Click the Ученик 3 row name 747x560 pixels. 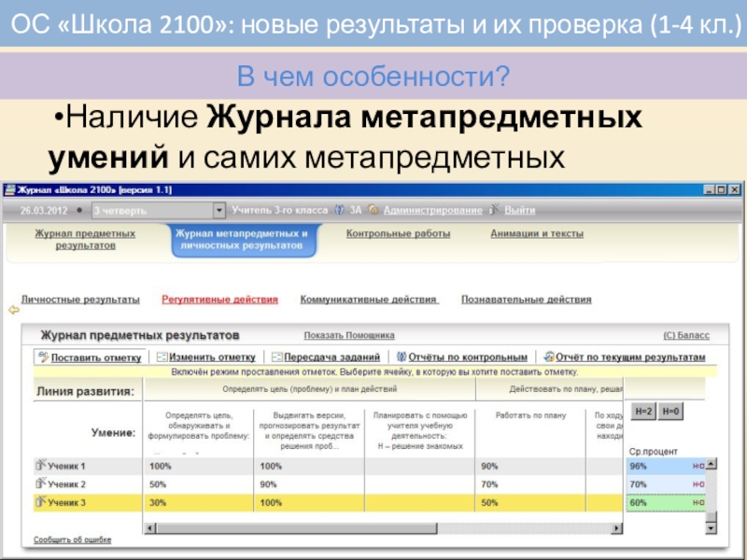pyautogui.click(x=66, y=503)
